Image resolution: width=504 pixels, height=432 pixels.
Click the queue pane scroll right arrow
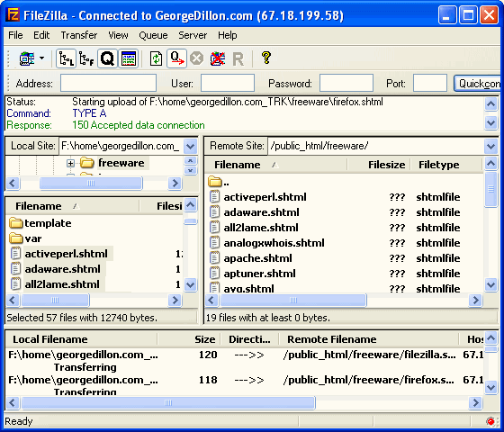click(x=475, y=403)
